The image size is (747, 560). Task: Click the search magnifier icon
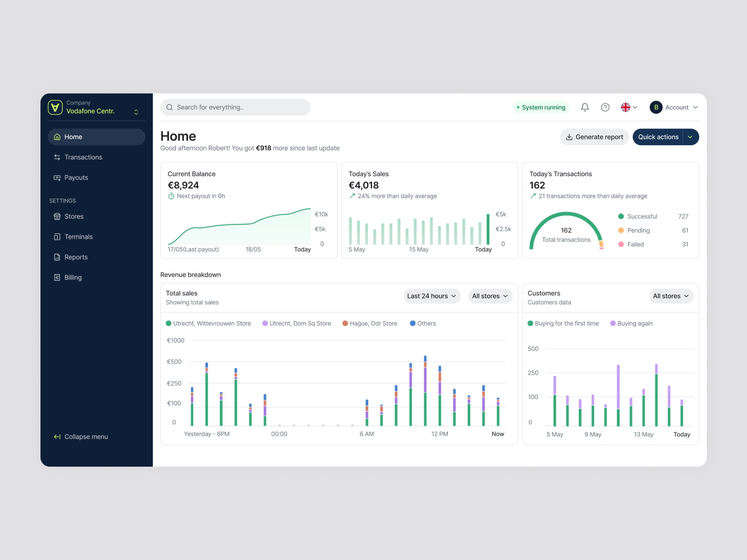(x=170, y=107)
